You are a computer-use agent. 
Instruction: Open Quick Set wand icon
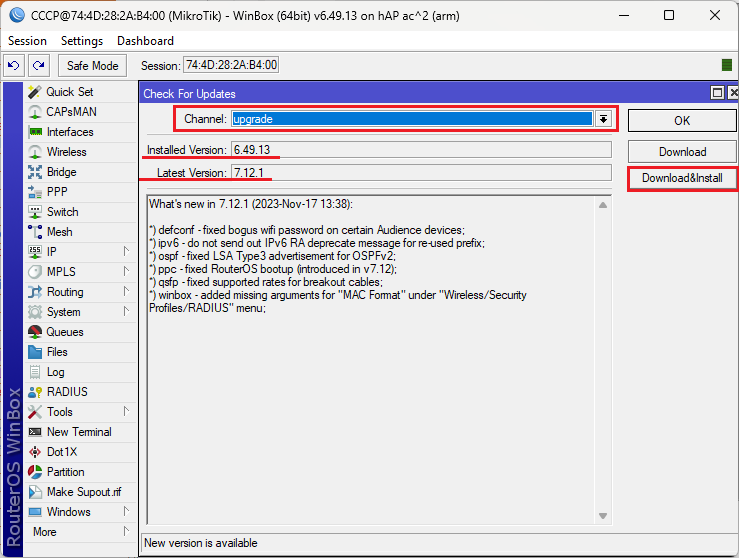(34, 92)
